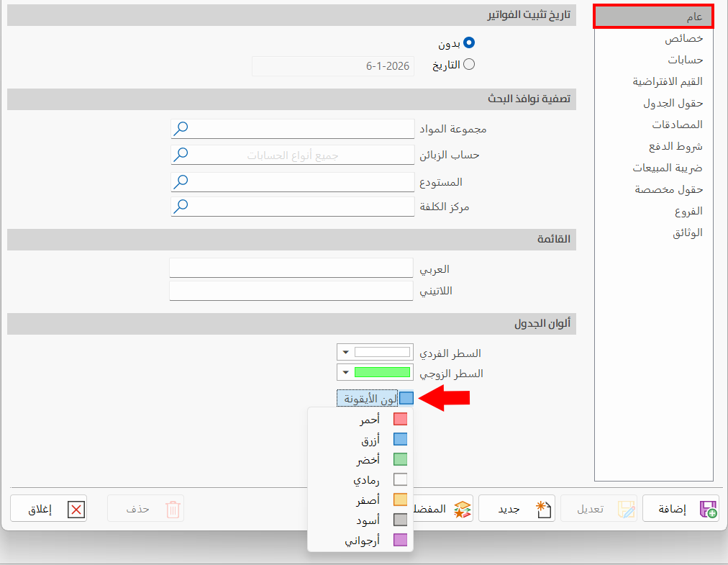This screenshot has width=728, height=565.
Task: Click the العربي menu name field
Action: [x=291, y=268]
